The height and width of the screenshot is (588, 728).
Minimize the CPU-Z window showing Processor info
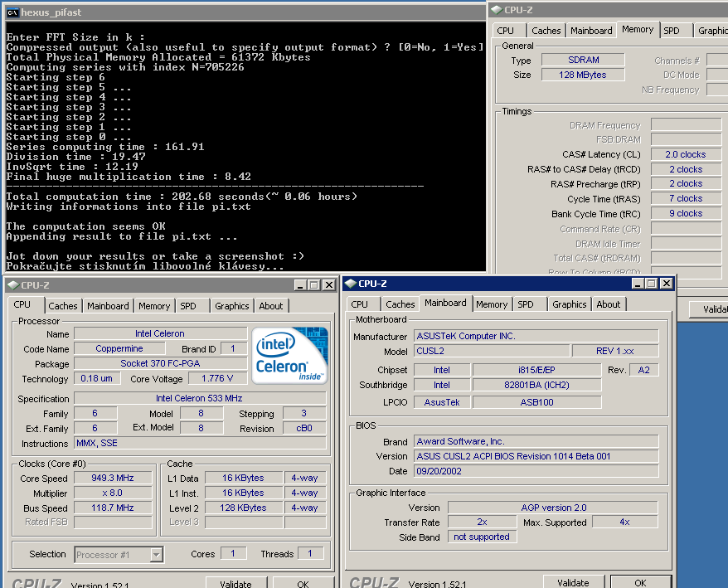pos(301,285)
